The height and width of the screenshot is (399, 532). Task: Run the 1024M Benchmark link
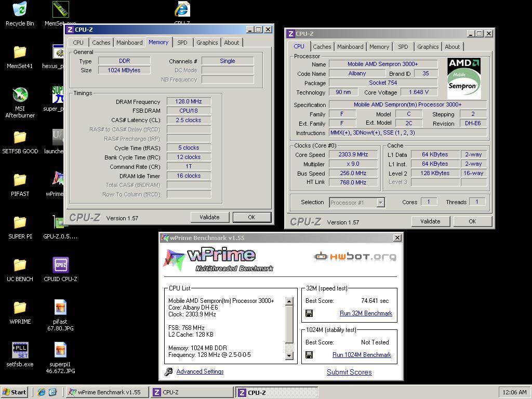point(362,355)
